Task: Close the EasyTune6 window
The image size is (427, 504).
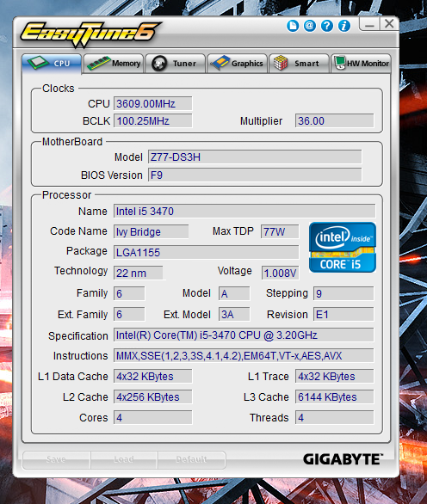Action: pos(389,24)
